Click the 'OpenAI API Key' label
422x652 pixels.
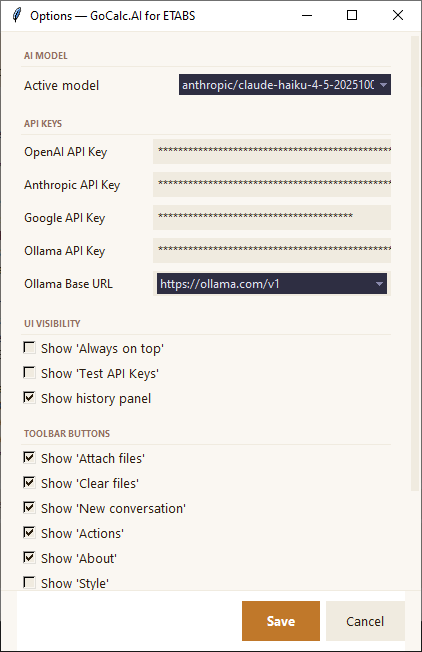(66, 152)
